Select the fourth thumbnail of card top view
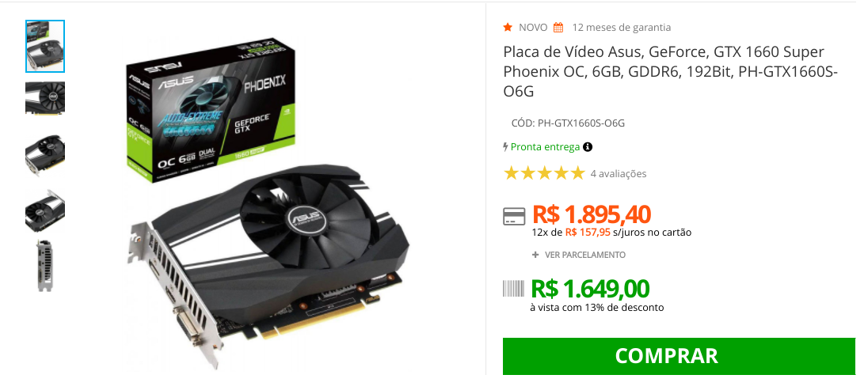 click(x=45, y=210)
